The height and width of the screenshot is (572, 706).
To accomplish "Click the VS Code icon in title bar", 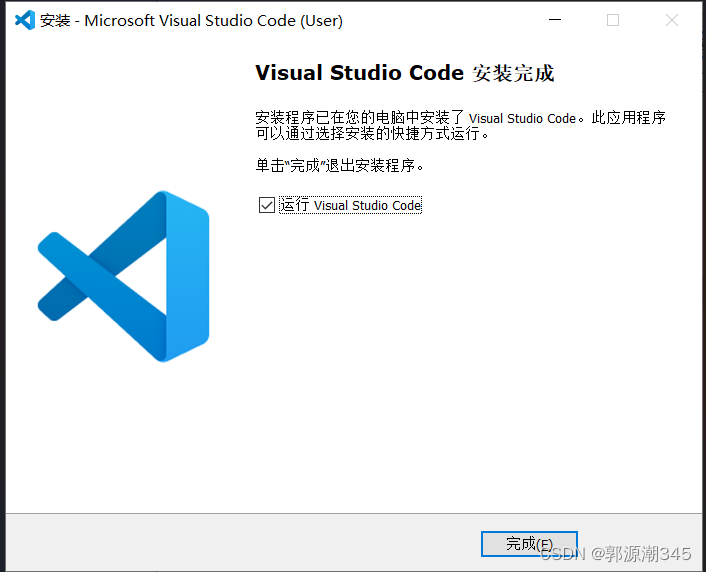I will click(25, 20).
